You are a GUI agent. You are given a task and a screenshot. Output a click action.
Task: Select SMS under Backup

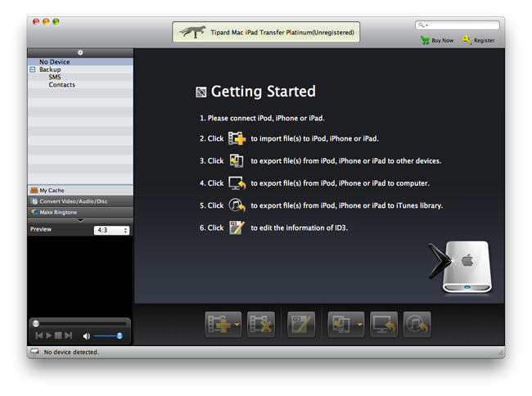[x=55, y=77]
